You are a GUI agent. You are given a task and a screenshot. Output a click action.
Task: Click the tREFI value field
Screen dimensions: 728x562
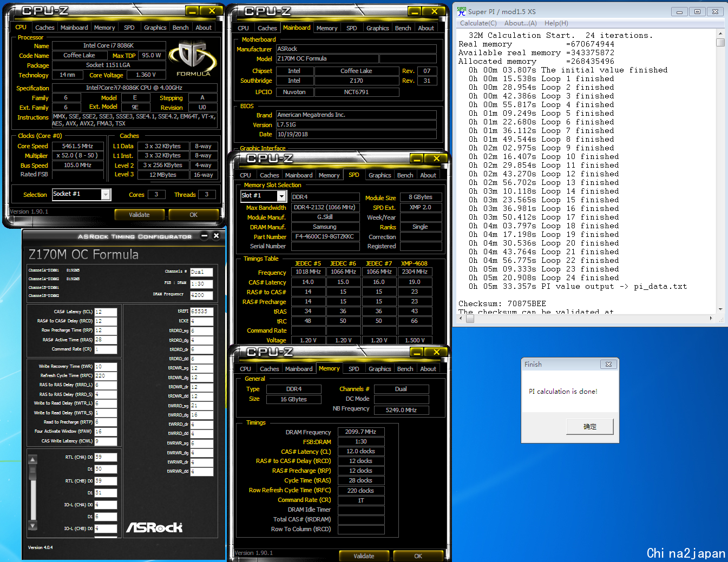(202, 312)
